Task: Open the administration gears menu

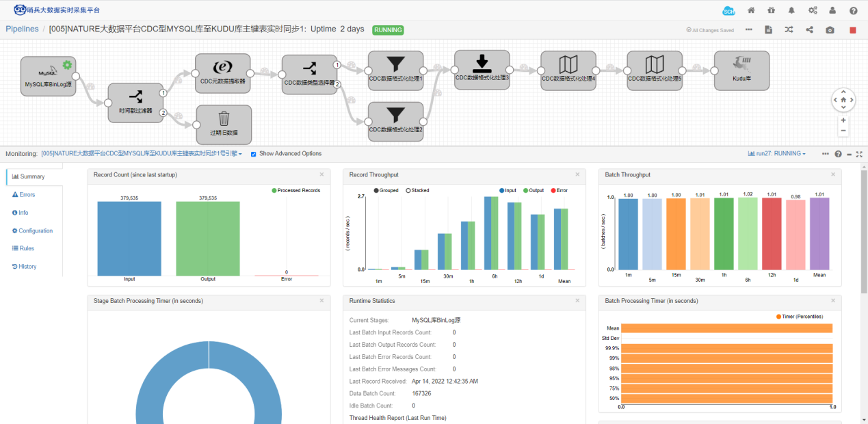Action: point(813,11)
